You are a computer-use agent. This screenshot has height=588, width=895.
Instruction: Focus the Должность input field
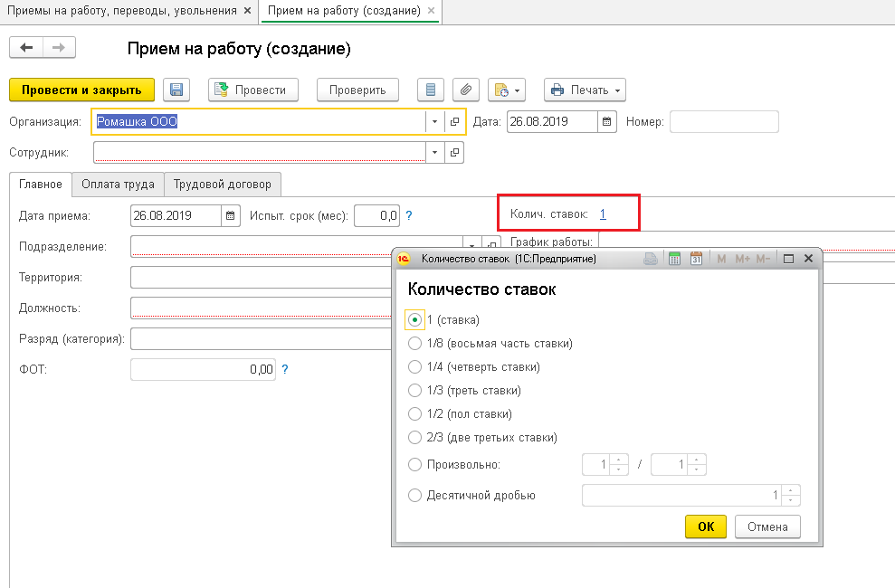(x=261, y=308)
